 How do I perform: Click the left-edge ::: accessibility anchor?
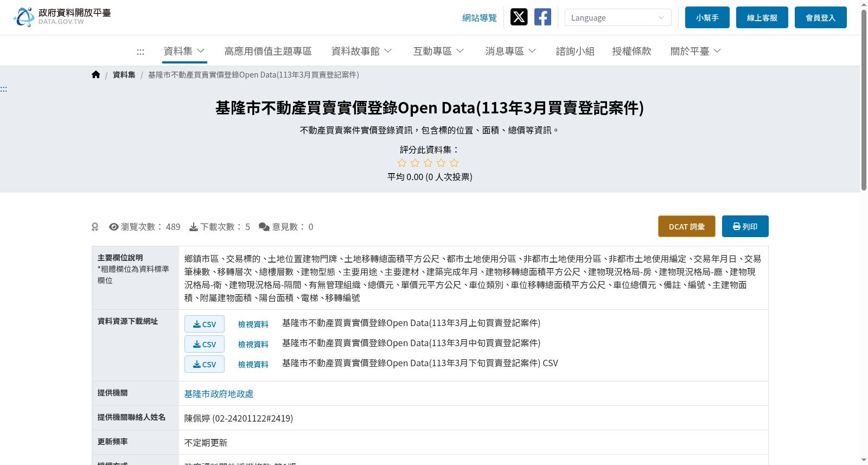pyautogui.click(x=3, y=89)
